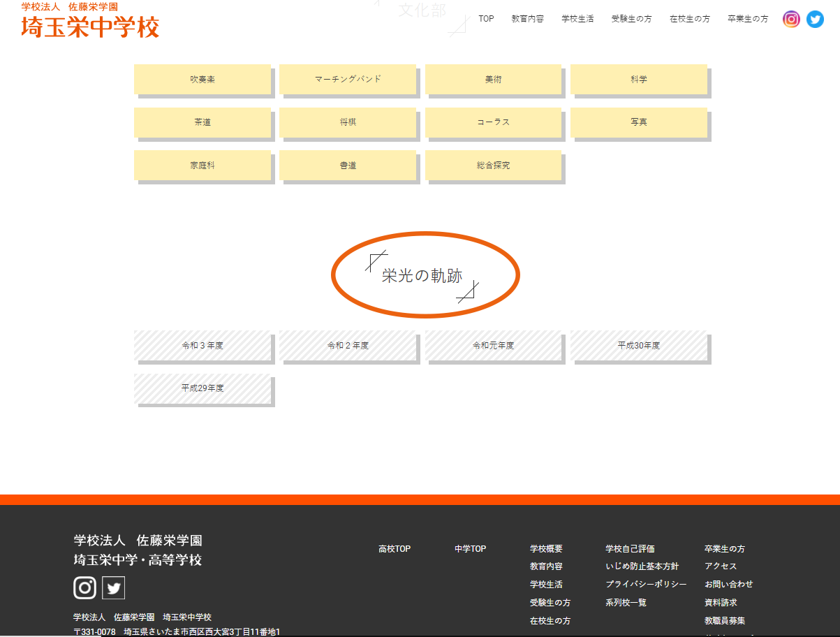
Task: Click the footer Instagram icon
Action: (85, 587)
